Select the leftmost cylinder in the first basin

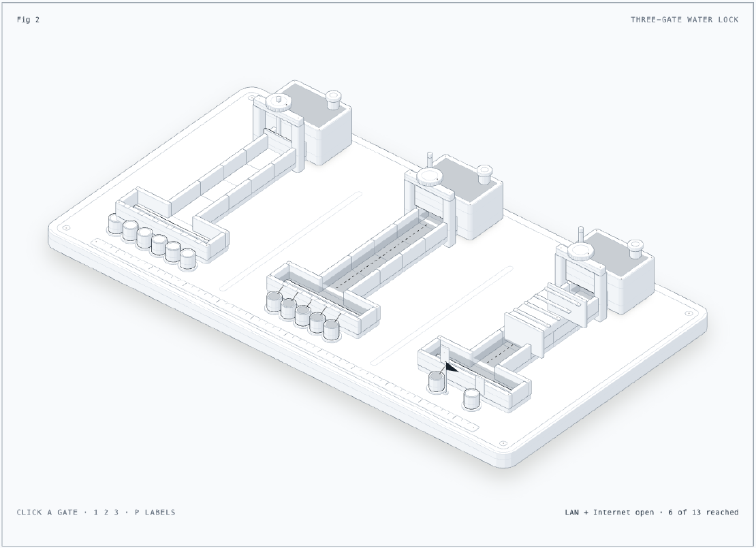coord(114,224)
